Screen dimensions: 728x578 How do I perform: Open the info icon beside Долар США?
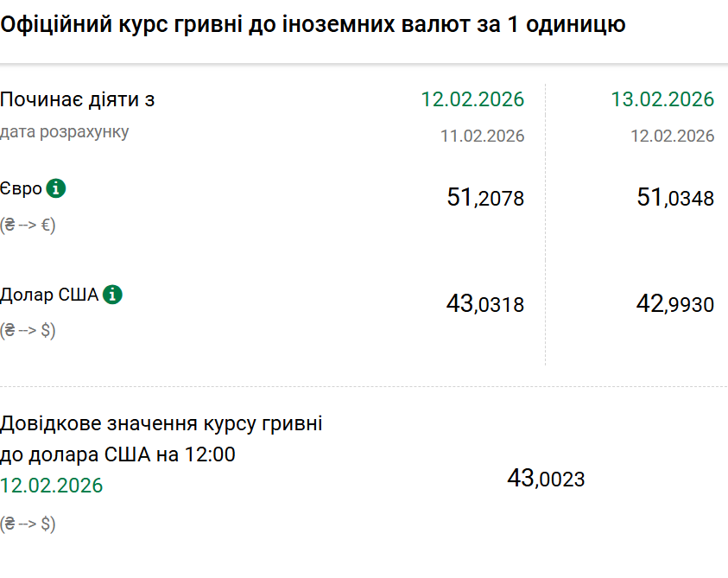coord(112,295)
